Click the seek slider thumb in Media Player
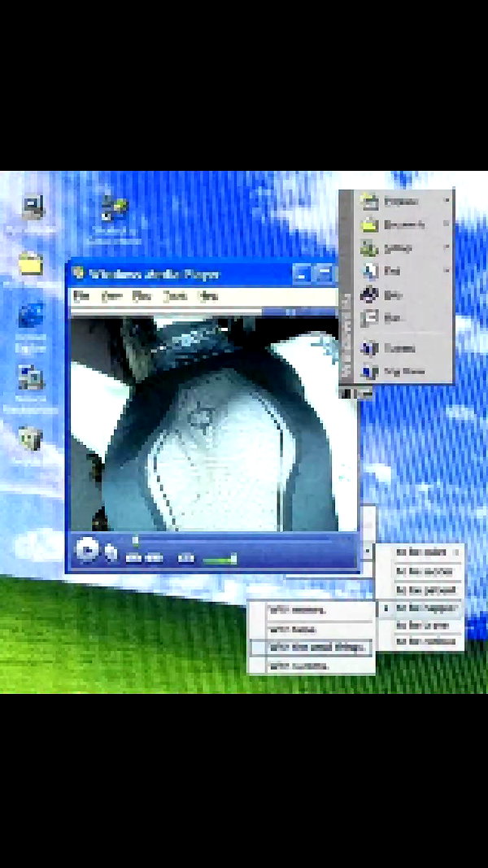The image size is (488, 868). (x=135, y=540)
